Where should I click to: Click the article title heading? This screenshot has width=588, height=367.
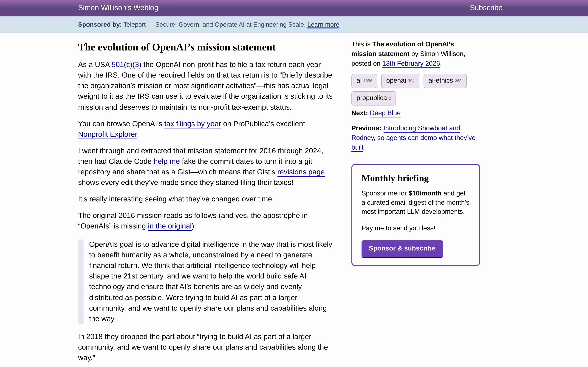coord(177,47)
